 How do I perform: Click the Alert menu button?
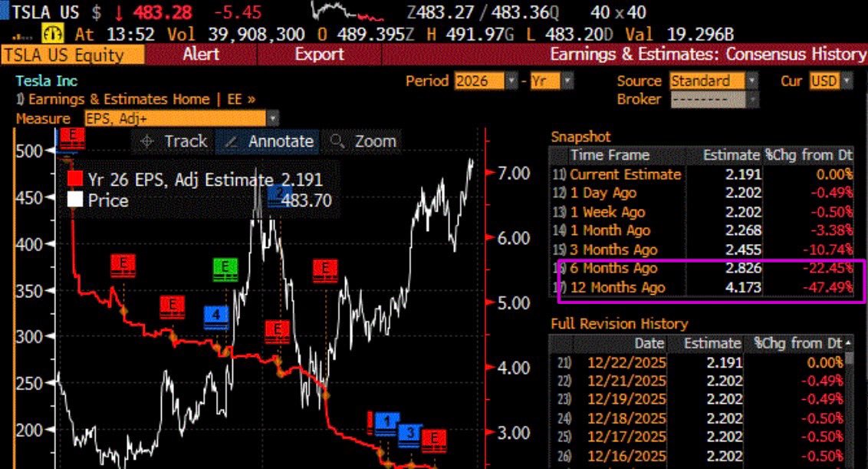201,54
